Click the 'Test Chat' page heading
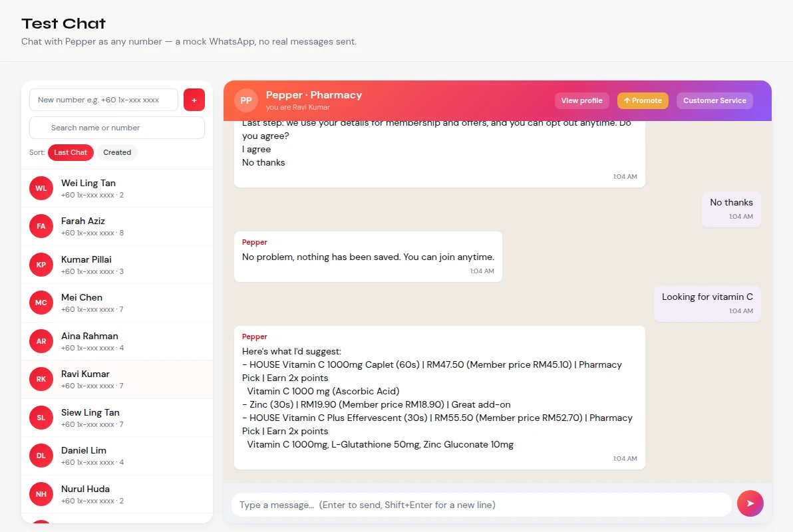Image resolution: width=793 pixels, height=532 pixels. coord(64,23)
